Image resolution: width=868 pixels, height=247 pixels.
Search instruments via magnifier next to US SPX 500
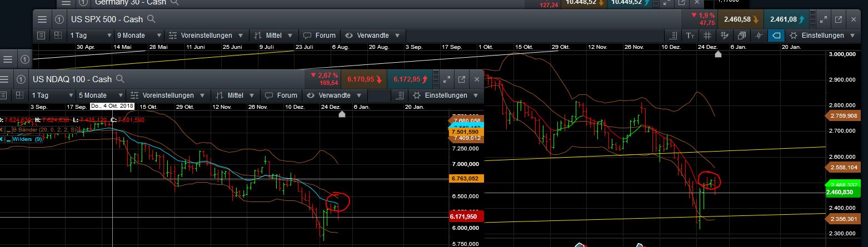click(x=152, y=19)
